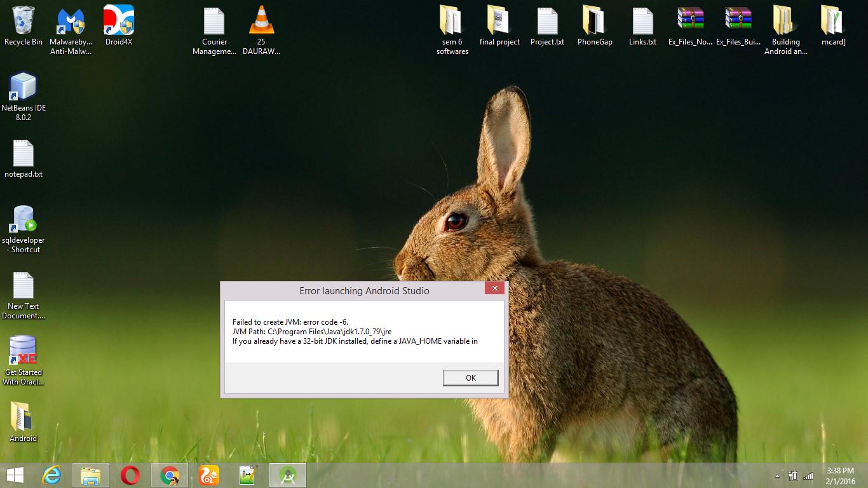Image resolution: width=868 pixels, height=488 pixels.
Task: Select the Ex_Files_Bui archive icon
Action: (x=738, y=26)
